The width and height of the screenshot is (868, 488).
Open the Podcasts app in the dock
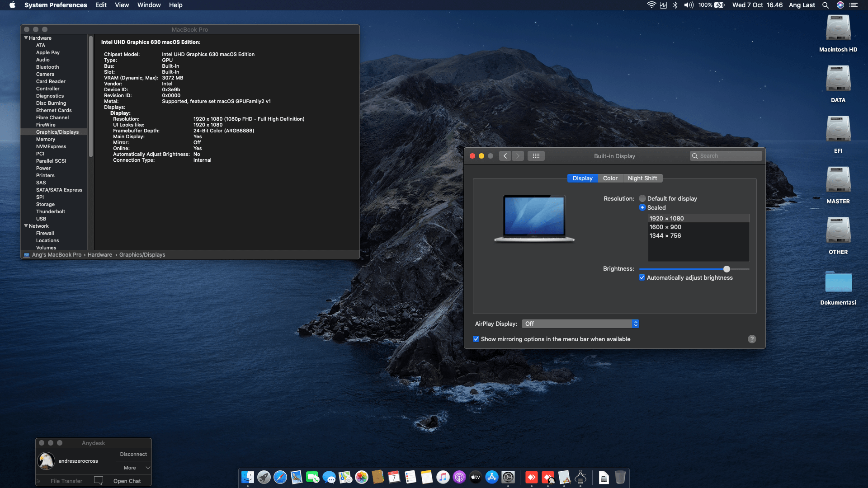[x=459, y=477]
